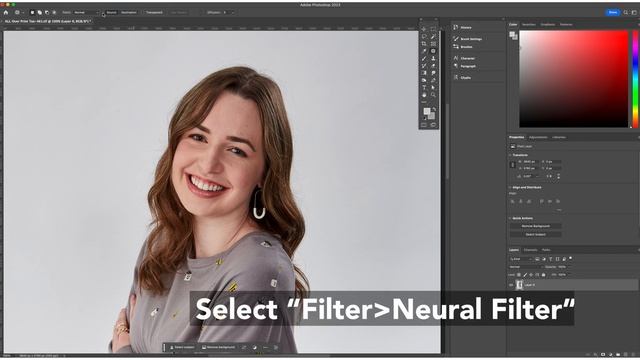Select the Move tool
Viewport: 640px width, 360px height.
coord(424,29)
